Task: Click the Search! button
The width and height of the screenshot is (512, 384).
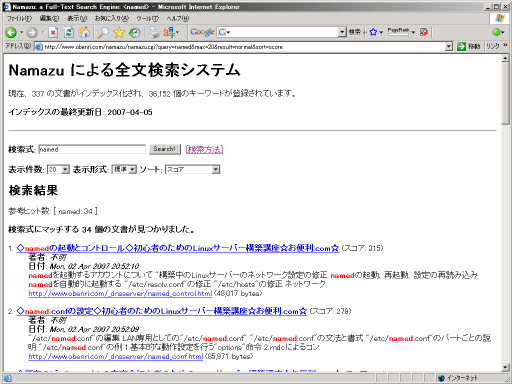Action: click(x=165, y=149)
